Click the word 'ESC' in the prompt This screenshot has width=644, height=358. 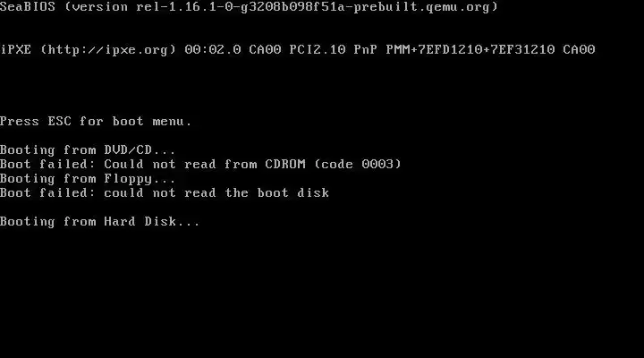[x=60, y=122]
